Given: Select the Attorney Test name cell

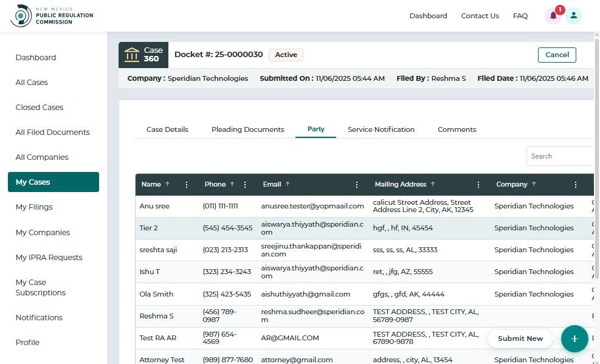Looking at the screenshot, I should click(x=162, y=360).
